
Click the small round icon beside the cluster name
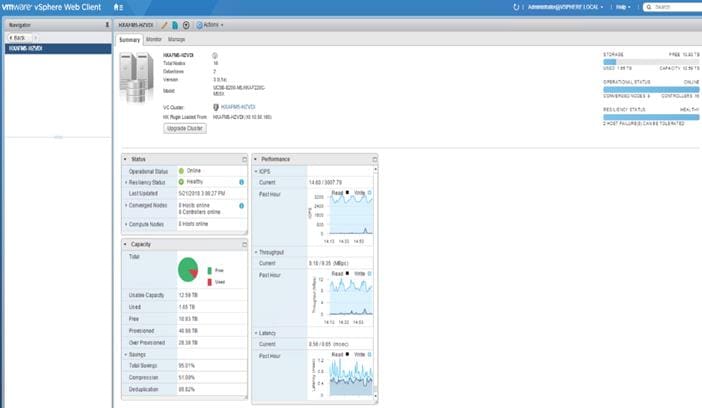[x=215, y=56]
